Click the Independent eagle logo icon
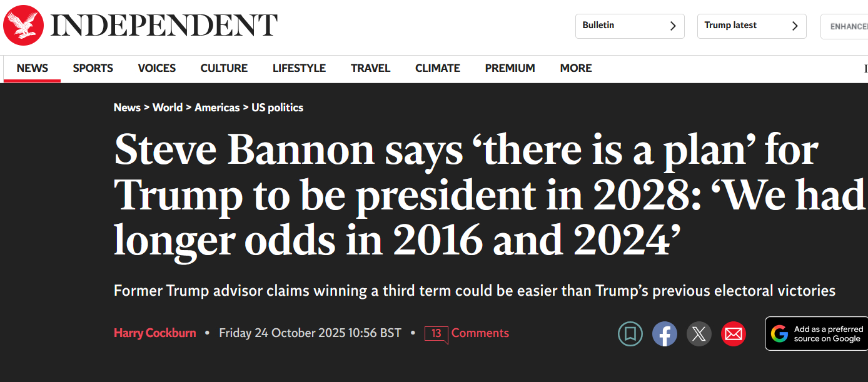The image size is (868, 382). pos(24,26)
